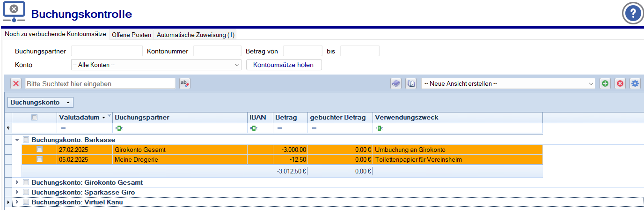Click the sum cell -3.012,50 €
Screen dimensions: 644x210
coord(290,171)
